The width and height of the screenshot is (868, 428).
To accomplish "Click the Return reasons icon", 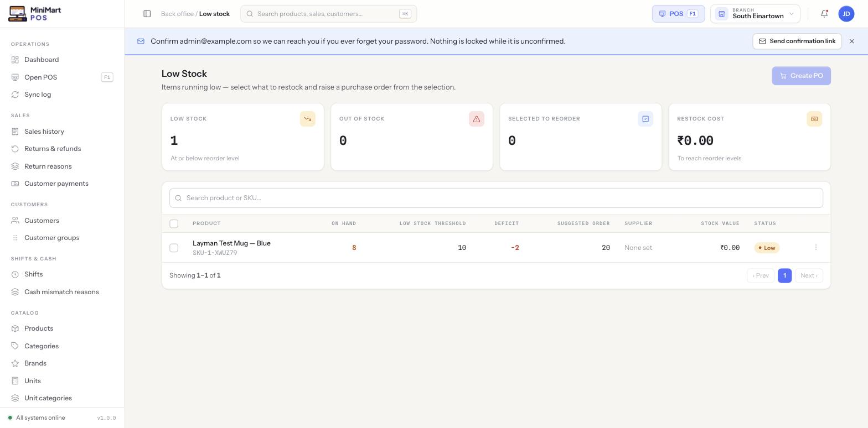I will pyautogui.click(x=15, y=166).
